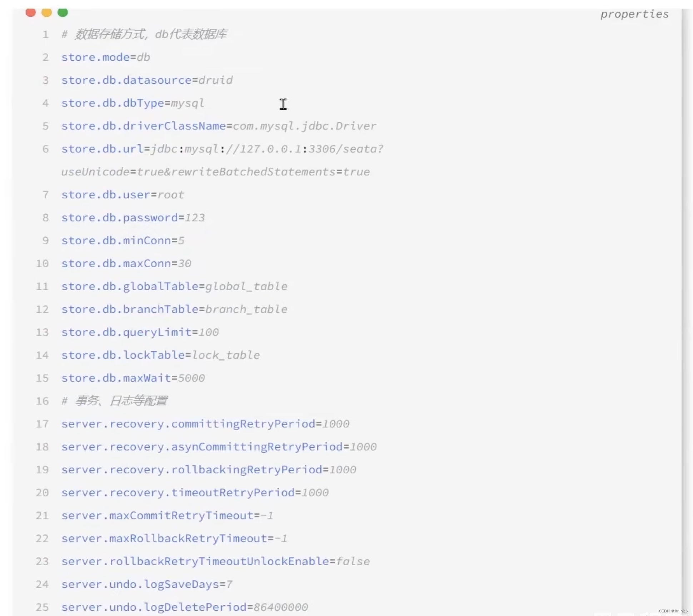Click the store.mode=db line
The height and width of the screenshot is (616, 693).
coord(106,57)
